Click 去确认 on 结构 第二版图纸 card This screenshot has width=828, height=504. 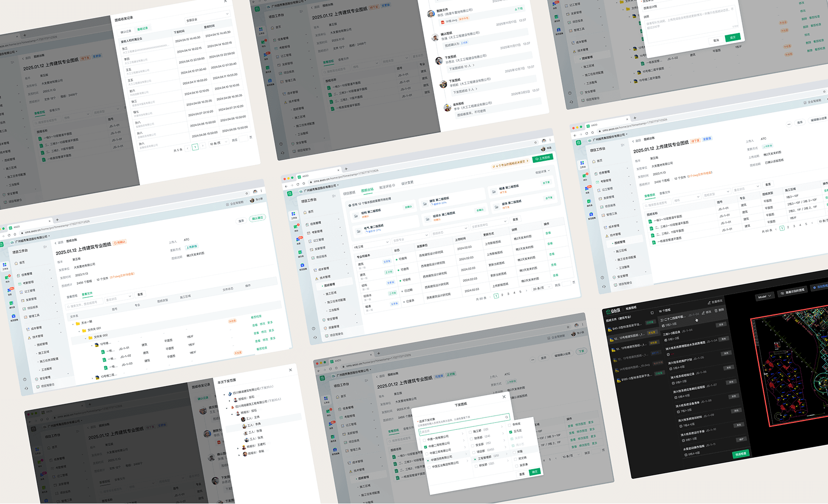point(408,207)
